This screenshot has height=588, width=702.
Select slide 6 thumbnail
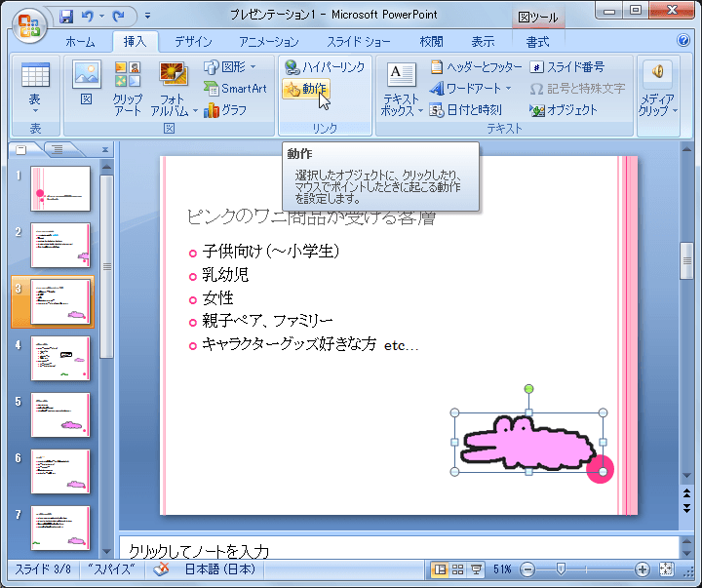coord(60,472)
